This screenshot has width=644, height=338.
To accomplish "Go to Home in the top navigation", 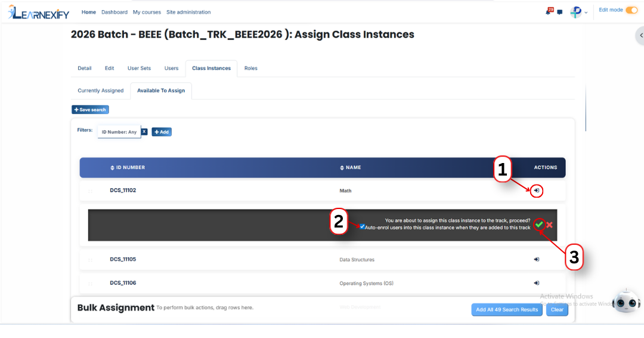I will point(89,13).
